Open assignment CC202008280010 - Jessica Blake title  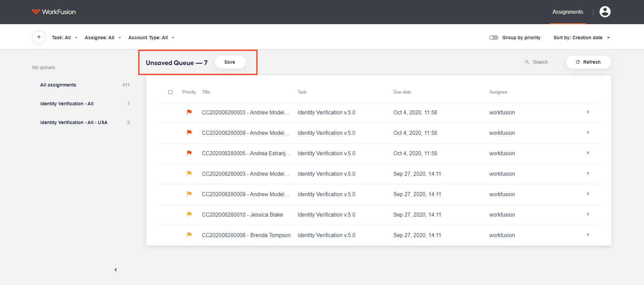click(x=243, y=215)
